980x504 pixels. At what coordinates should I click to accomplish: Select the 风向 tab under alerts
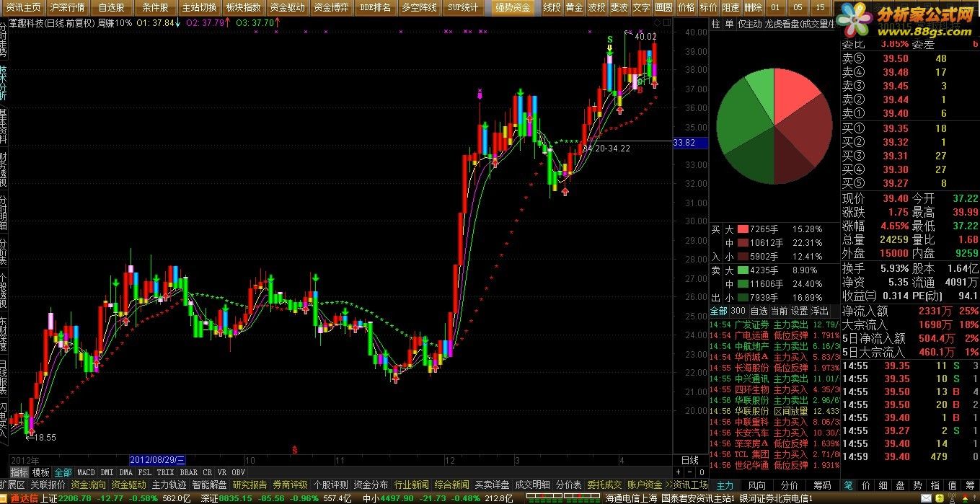757,485
